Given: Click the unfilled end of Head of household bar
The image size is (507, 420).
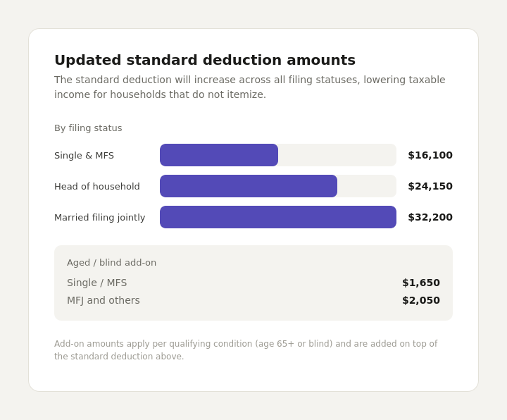Looking at the screenshot, I should point(367,186).
